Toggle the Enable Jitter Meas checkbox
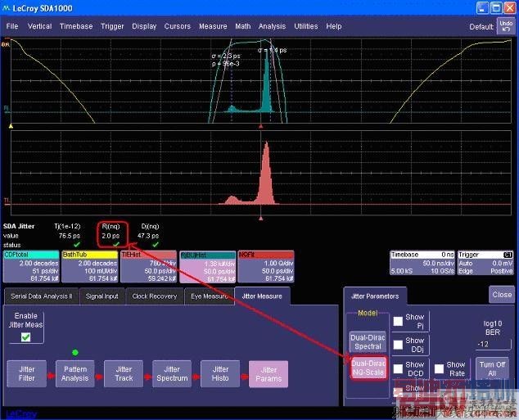The height and width of the screenshot is (420, 519). pos(25,336)
